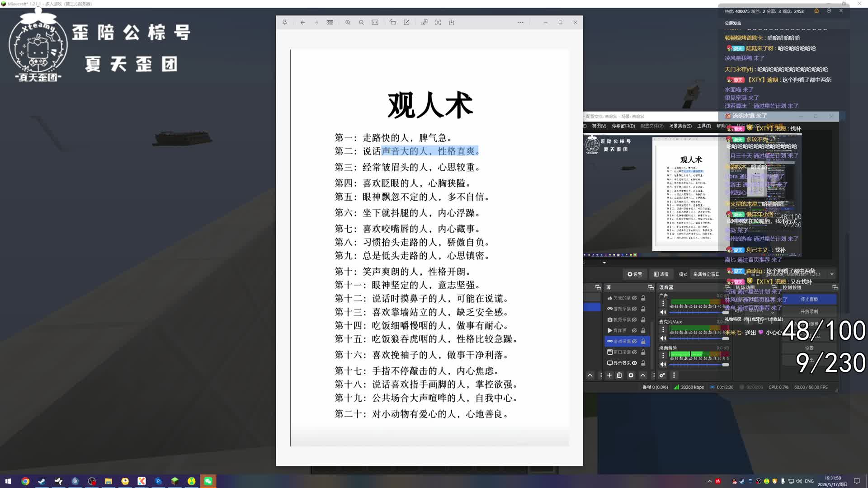Open the 工具(T) menu

[704, 126]
